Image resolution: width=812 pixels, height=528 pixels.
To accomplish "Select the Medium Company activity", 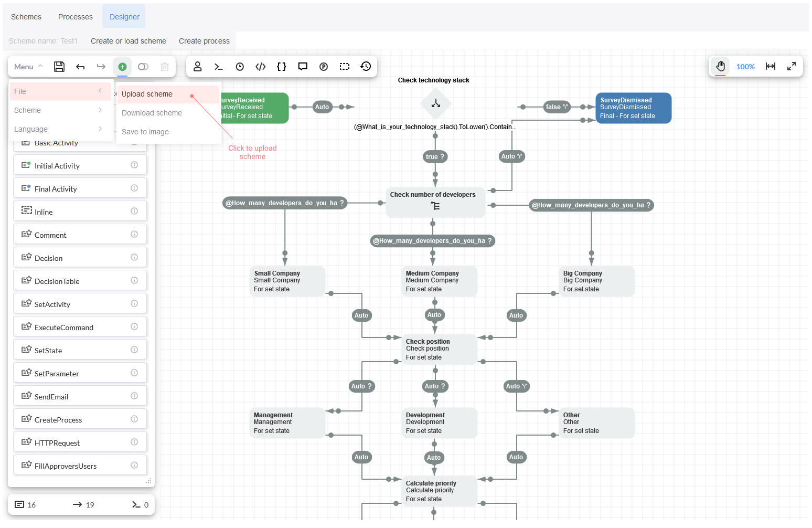I will [x=440, y=281].
